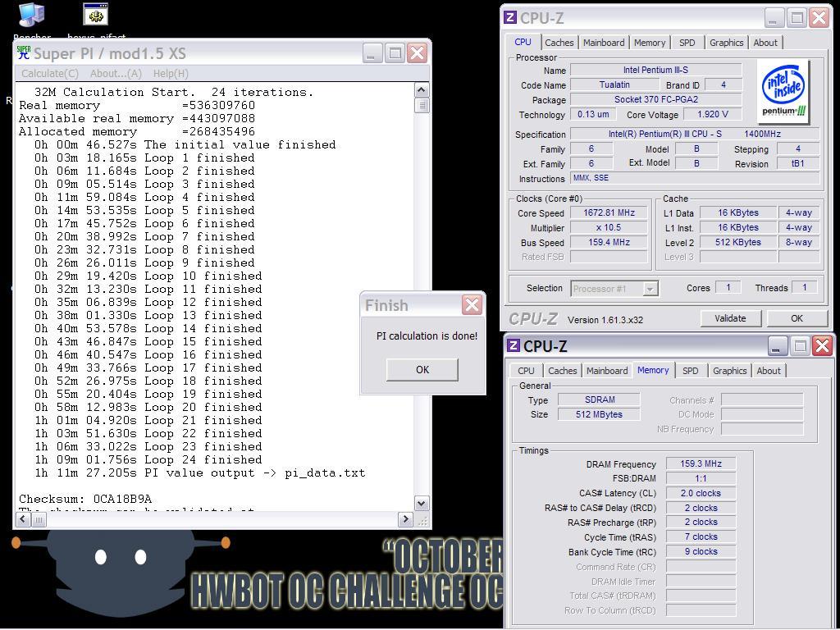Click the memory Type SDRAM value
Image resolution: width=840 pixels, height=630 pixels.
pos(599,399)
